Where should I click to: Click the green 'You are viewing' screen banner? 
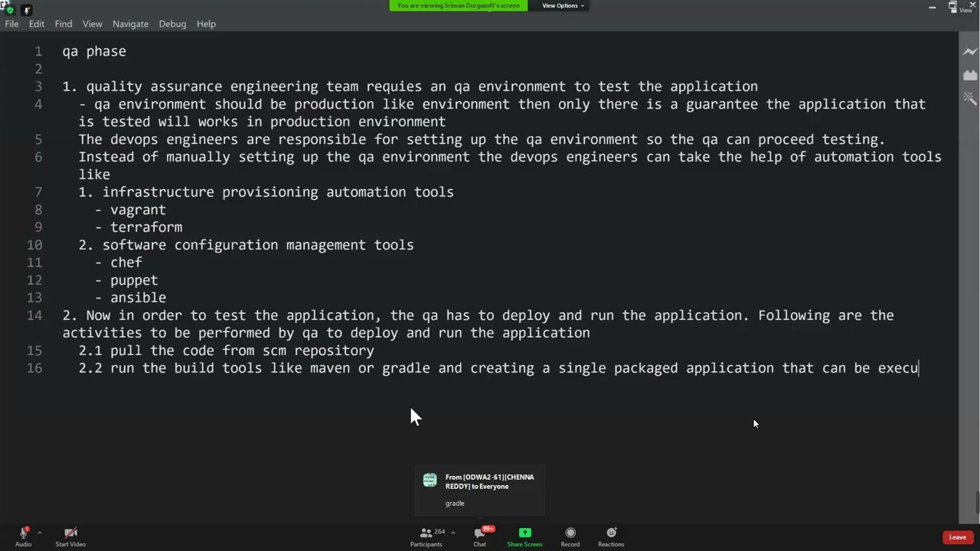[x=459, y=5]
